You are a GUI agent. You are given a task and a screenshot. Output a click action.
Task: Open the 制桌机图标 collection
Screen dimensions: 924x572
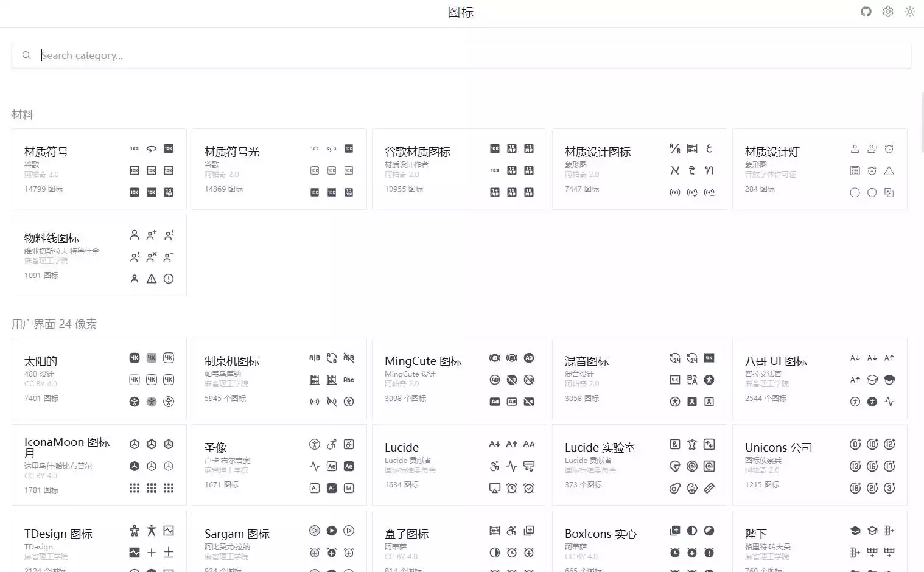[279, 378]
